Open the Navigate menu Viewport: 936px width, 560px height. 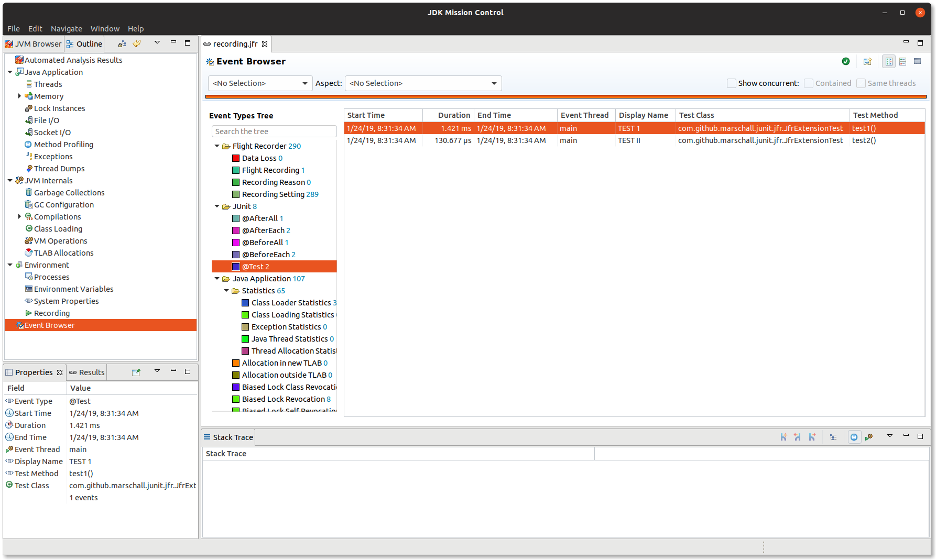click(x=67, y=28)
